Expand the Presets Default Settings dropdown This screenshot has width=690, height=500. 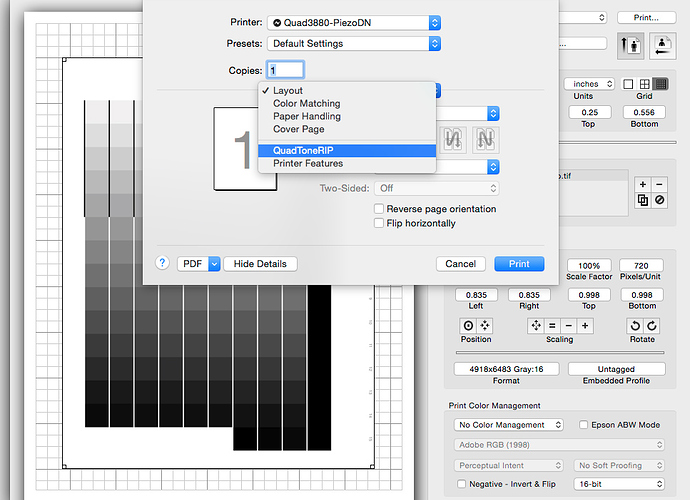pyautogui.click(x=353, y=44)
